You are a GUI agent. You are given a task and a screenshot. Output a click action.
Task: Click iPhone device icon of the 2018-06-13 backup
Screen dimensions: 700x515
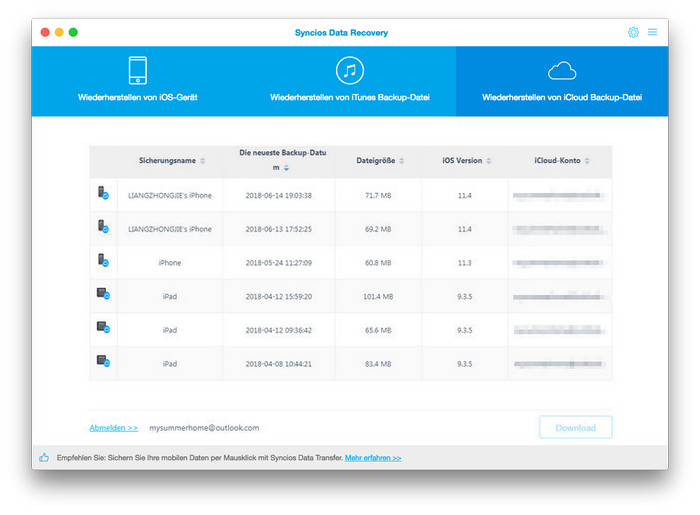click(104, 227)
